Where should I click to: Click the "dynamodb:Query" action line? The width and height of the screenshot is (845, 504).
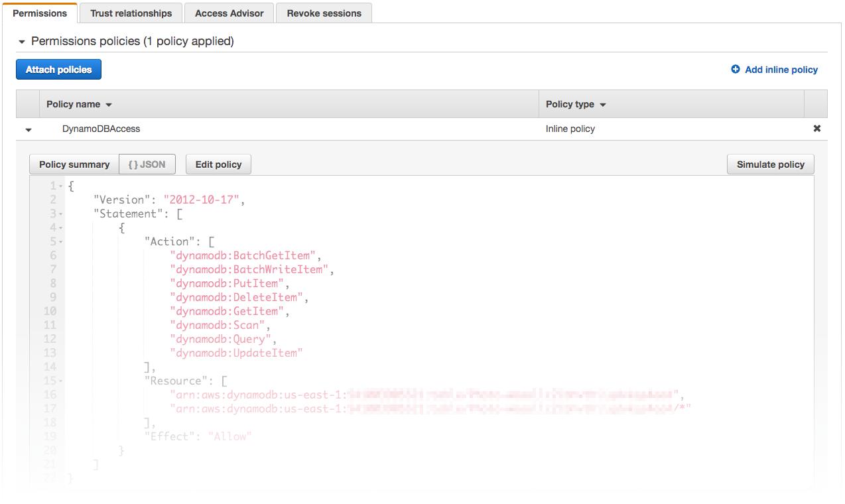pos(224,339)
